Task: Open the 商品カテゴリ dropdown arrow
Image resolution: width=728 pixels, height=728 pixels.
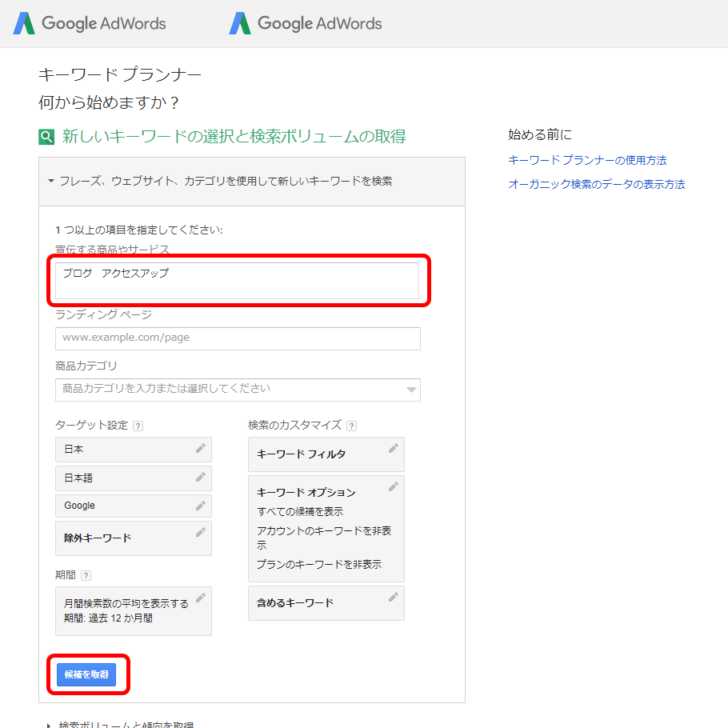Action: tap(411, 390)
